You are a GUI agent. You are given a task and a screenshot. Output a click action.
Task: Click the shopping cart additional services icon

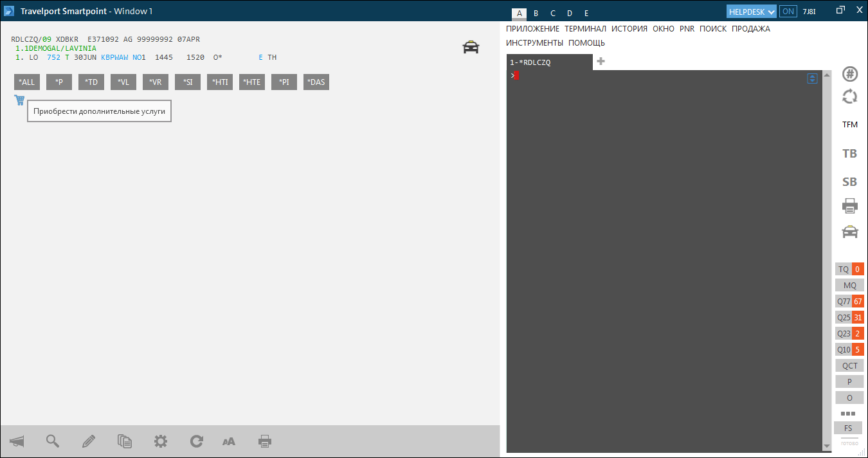click(x=19, y=100)
